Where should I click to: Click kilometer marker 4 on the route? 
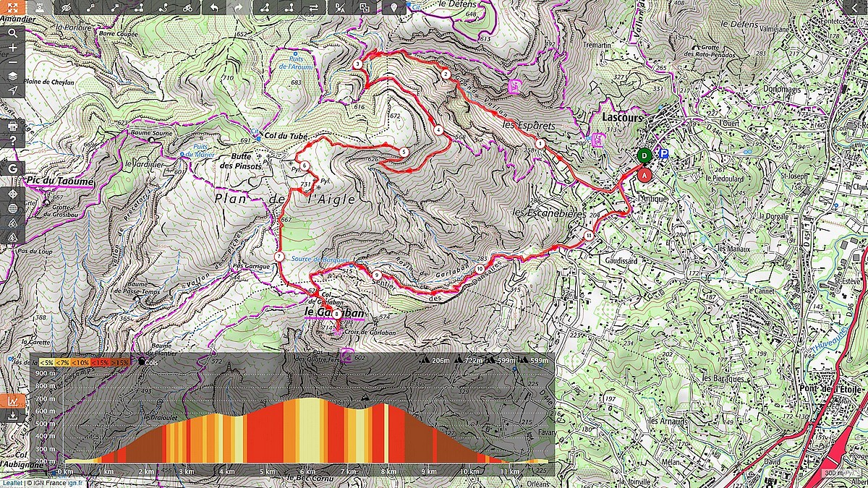click(x=438, y=131)
